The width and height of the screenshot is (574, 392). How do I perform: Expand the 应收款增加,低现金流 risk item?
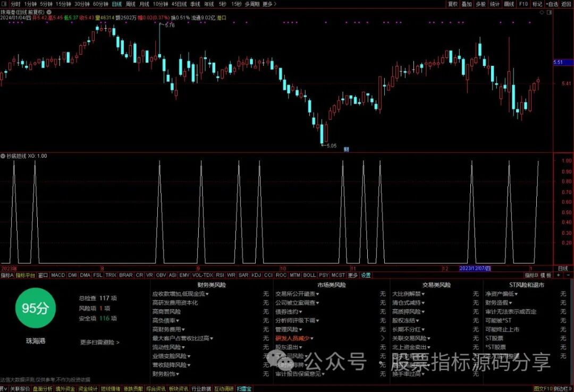[181, 294]
